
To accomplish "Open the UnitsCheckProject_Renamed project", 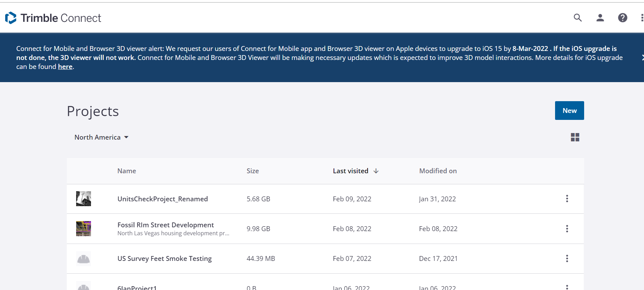I will 163,199.
